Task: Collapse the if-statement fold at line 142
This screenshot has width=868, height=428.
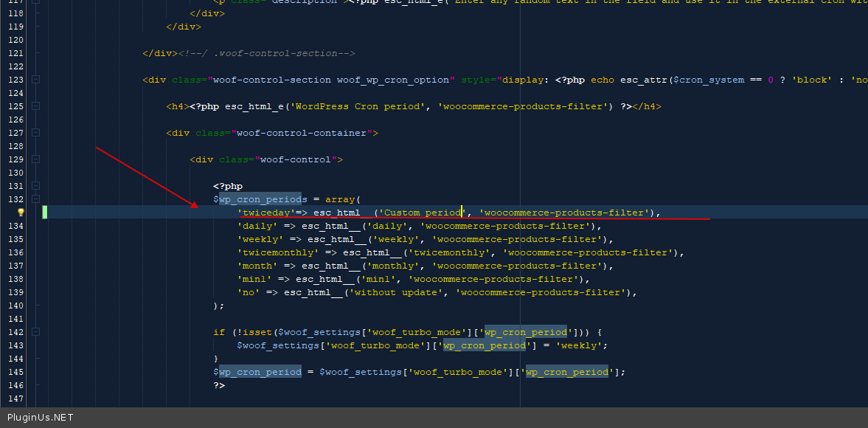Action: click(x=35, y=332)
